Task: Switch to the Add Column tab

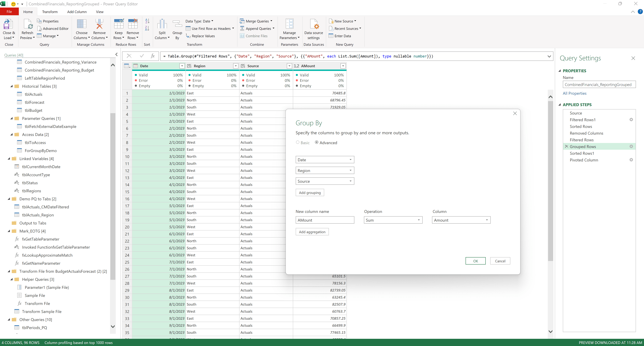Action: click(77, 12)
